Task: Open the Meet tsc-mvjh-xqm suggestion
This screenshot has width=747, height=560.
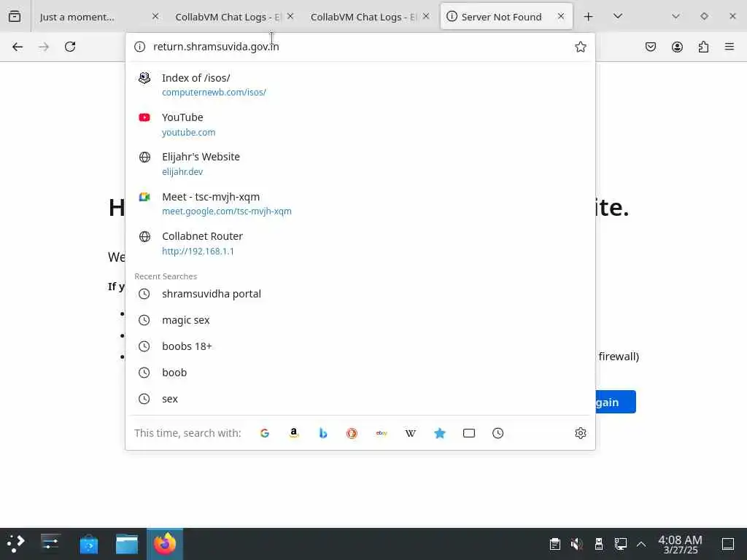Action: (x=360, y=204)
